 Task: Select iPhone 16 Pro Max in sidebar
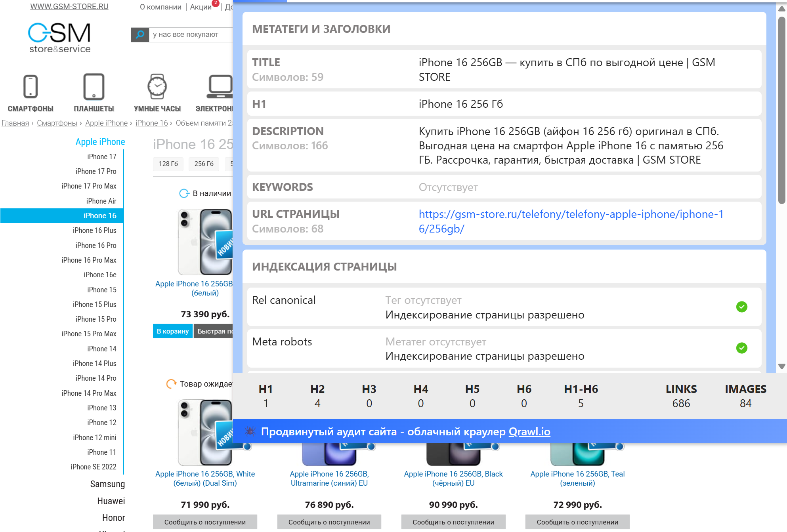point(89,260)
